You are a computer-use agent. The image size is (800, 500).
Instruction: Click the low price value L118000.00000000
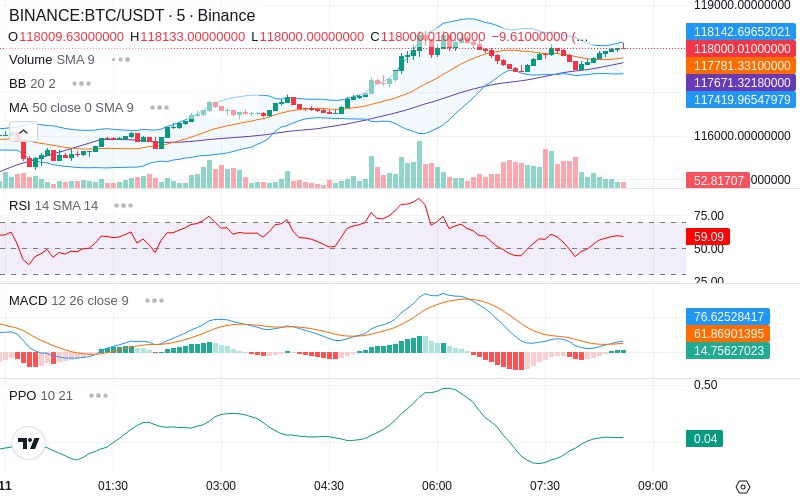coord(308,37)
